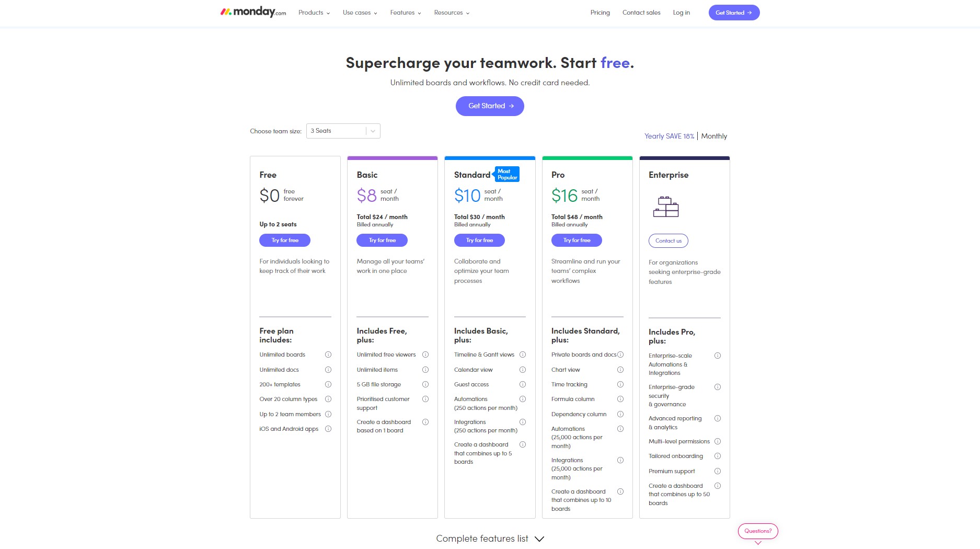Click the Log in link

click(681, 13)
